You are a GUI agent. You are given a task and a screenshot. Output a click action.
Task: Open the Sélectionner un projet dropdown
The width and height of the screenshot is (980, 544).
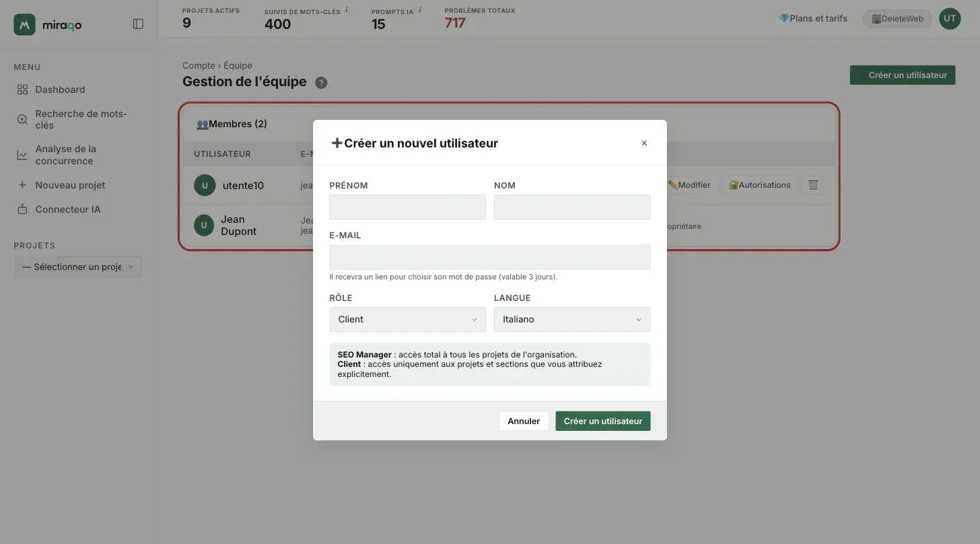[78, 267]
